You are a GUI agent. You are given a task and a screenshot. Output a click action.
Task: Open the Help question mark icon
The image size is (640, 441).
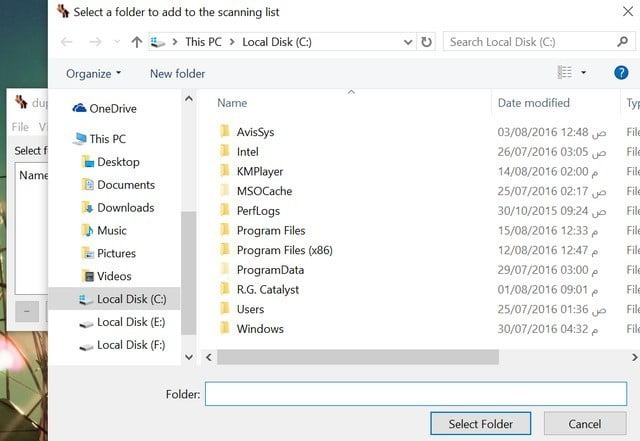click(x=621, y=73)
